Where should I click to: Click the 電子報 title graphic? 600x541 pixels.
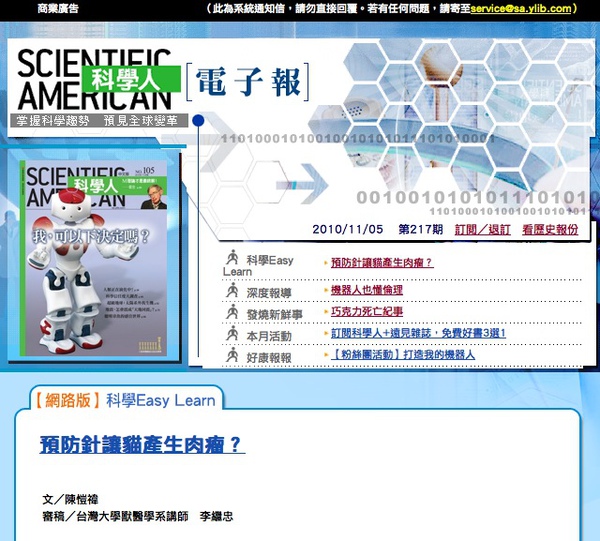tap(248, 82)
